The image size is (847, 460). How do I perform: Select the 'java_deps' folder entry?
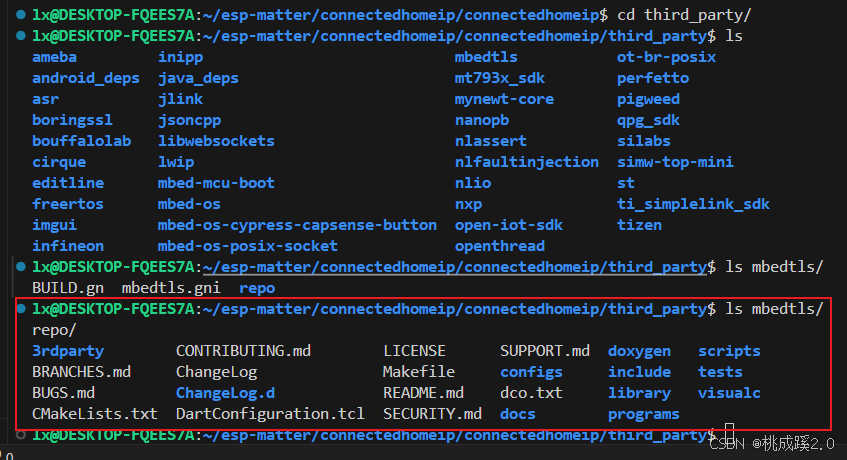coord(198,78)
